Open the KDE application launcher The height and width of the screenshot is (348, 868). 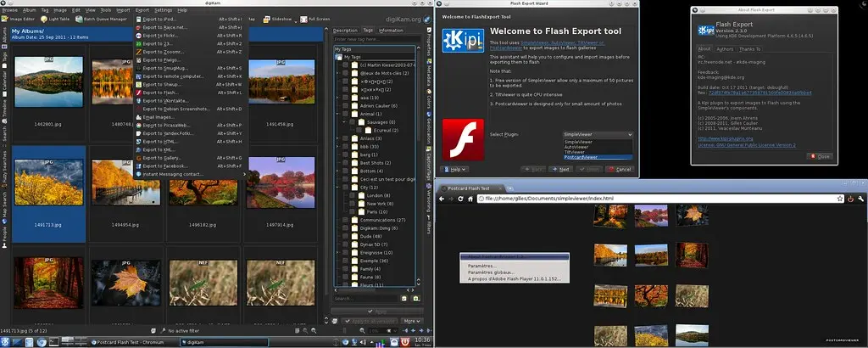click(x=6, y=341)
